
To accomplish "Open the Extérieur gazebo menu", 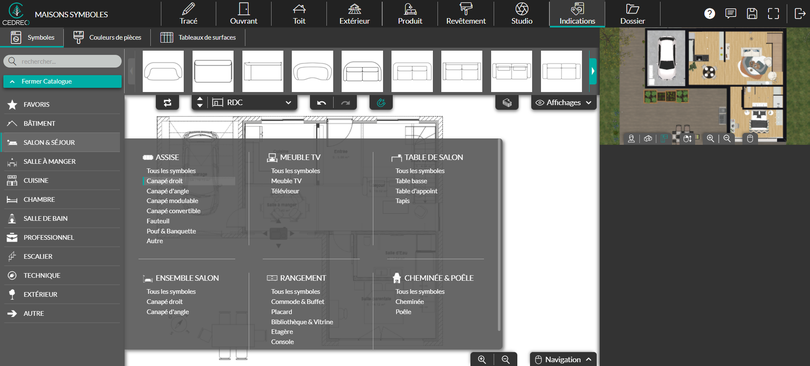I will [354, 13].
